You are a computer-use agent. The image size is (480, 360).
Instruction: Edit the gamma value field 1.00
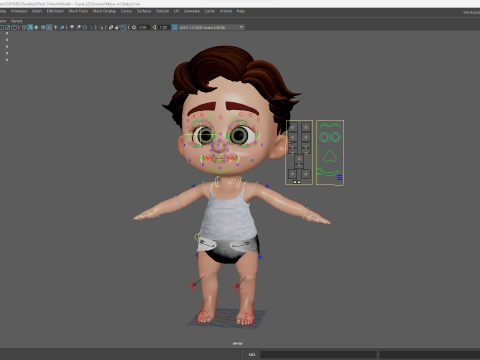(x=163, y=27)
